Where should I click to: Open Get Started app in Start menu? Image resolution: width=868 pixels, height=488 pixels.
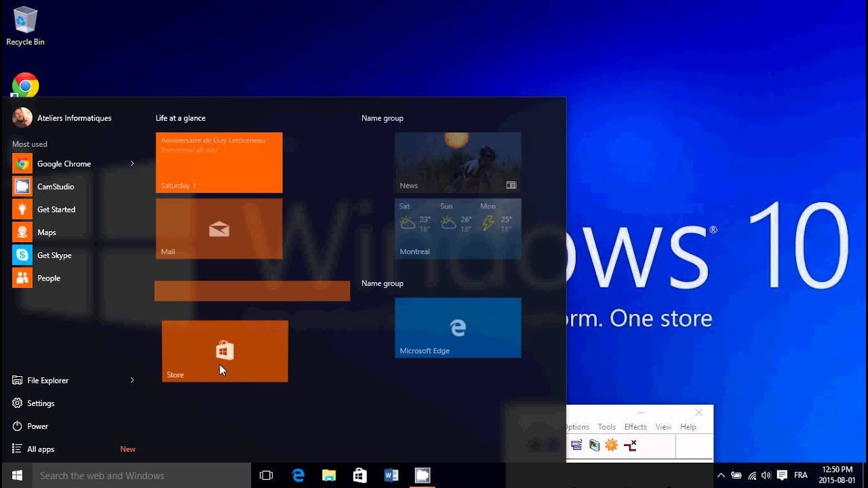point(73,209)
